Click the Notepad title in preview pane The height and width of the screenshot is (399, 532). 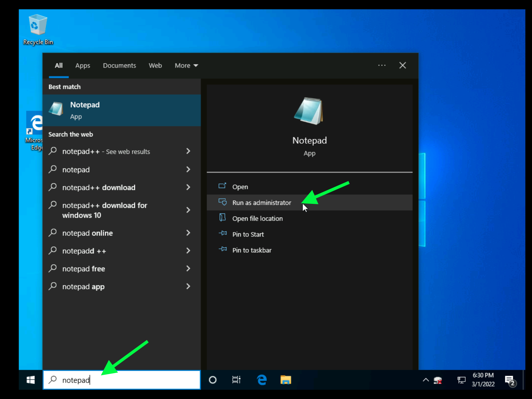pyautogui.click(x=309, y=140)
